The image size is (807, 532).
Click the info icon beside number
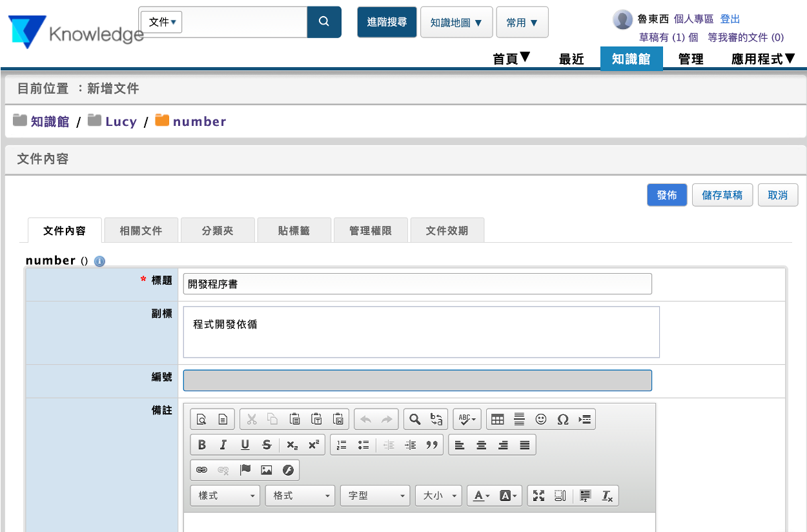tap(99, 261)
